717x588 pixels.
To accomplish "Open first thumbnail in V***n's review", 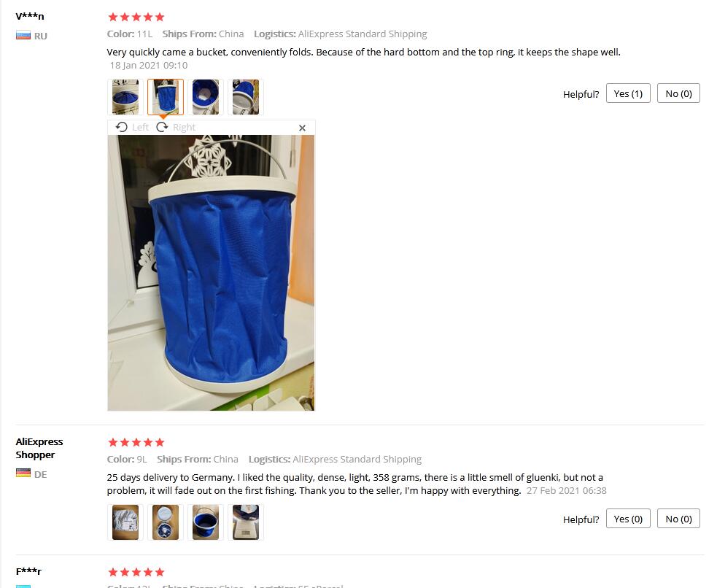I will (125, 97).
